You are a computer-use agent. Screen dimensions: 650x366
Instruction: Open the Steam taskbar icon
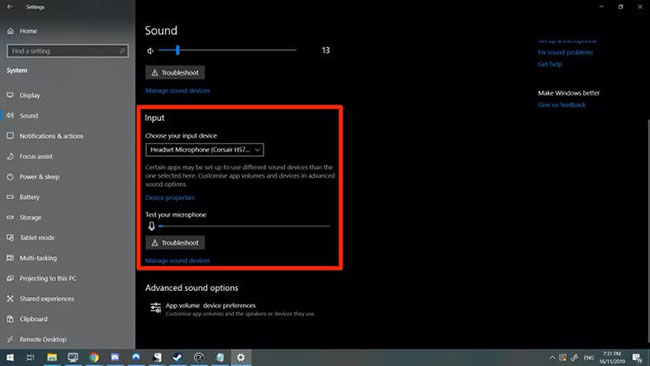click(178, 357)
